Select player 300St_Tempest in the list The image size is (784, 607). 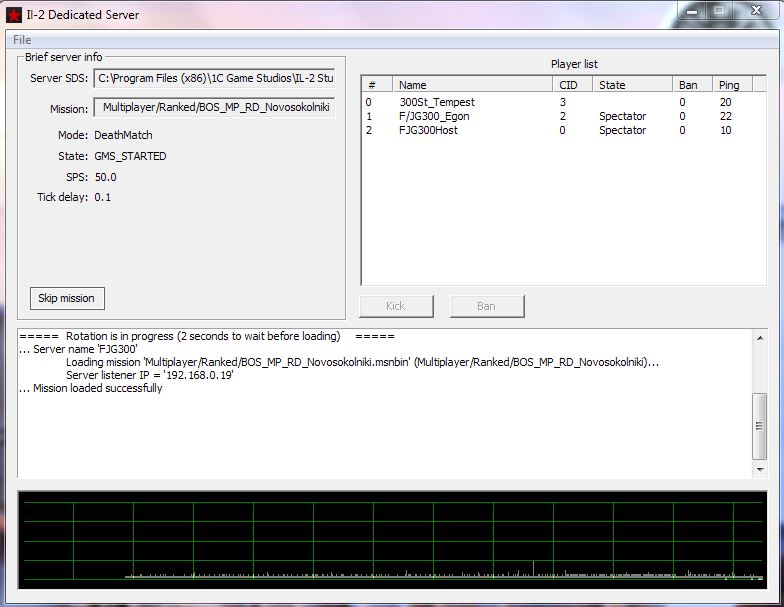point(564,102)
